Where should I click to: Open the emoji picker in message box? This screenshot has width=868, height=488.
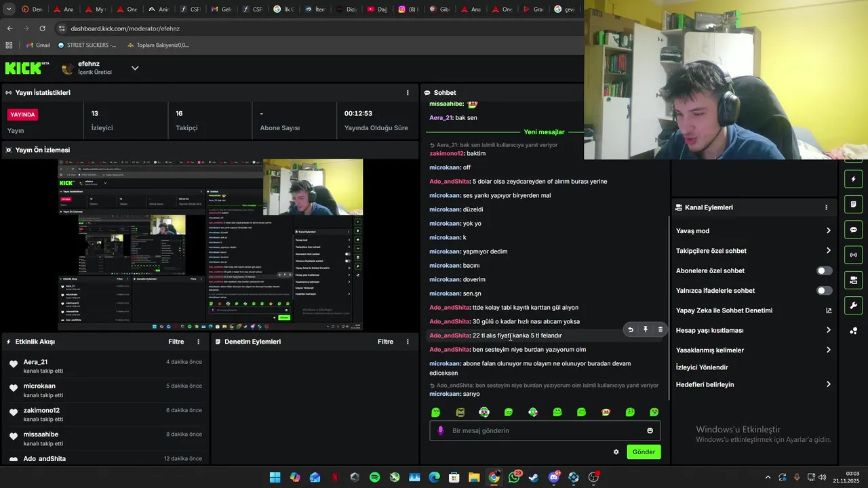[x=650, y=430]
